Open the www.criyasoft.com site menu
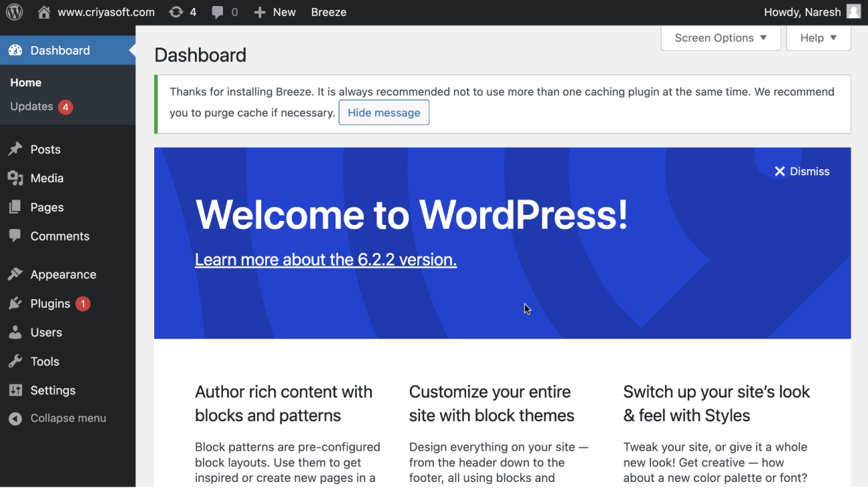The image size is (868, 488). [x=96, y=12]
